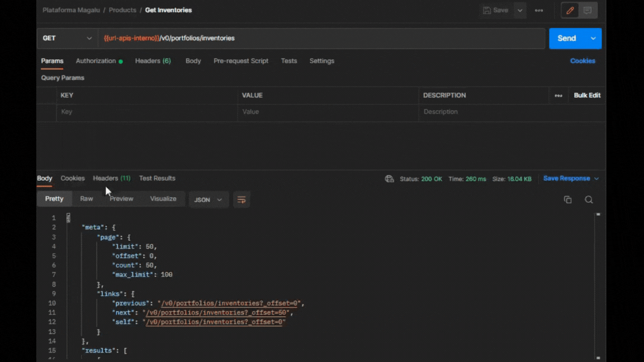The width and height of the screenshot is (644, 362).
Task: Open the Save options dropdown arrow
Action: [x=520, y=11]
